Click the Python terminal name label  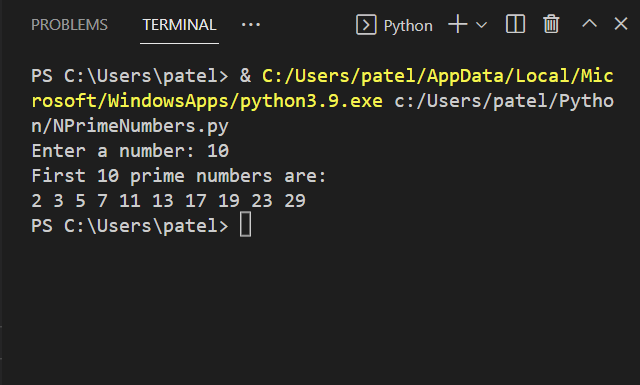[408, 26]
